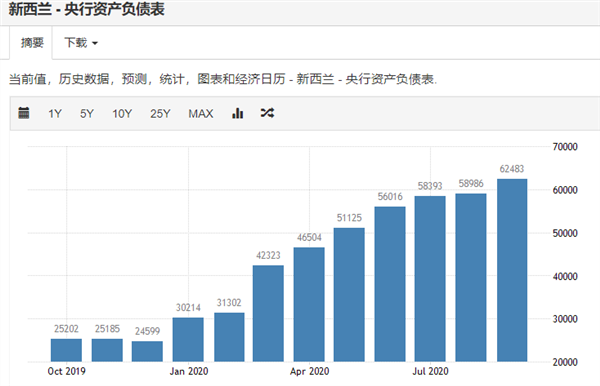Click the 30214 bar for Jan 2020

[188, 339]
